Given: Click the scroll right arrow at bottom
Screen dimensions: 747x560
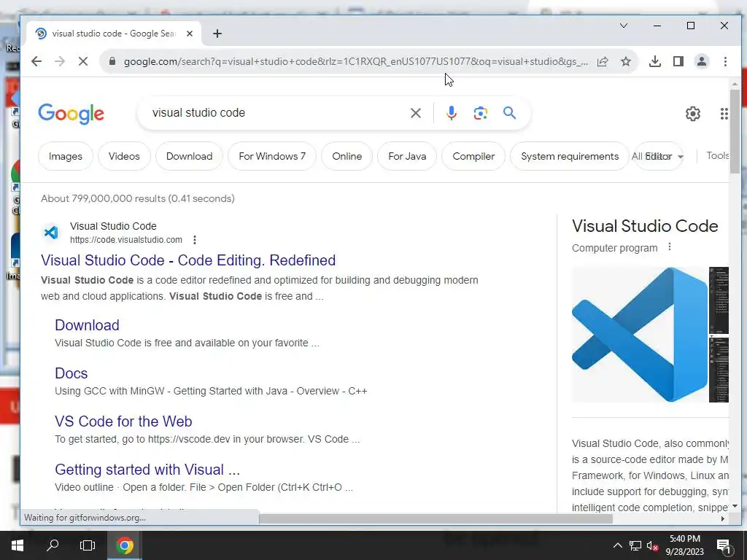Looking at the screenshot, I should point(723,518).
